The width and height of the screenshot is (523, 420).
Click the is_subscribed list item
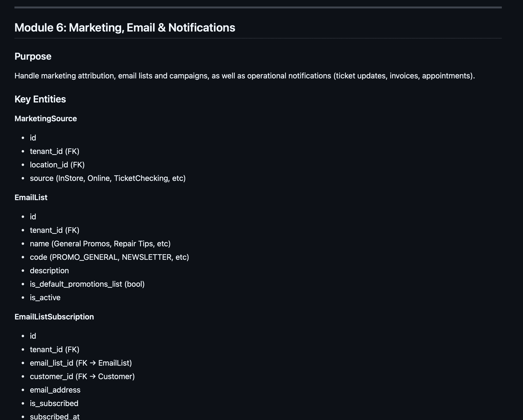[54, 403]
